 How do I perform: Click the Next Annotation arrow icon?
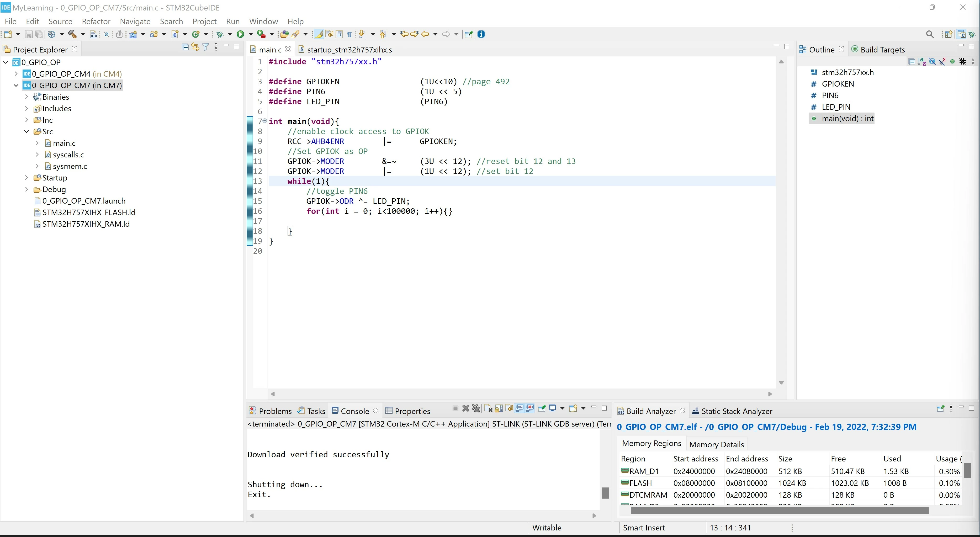(x=362, y=34)
